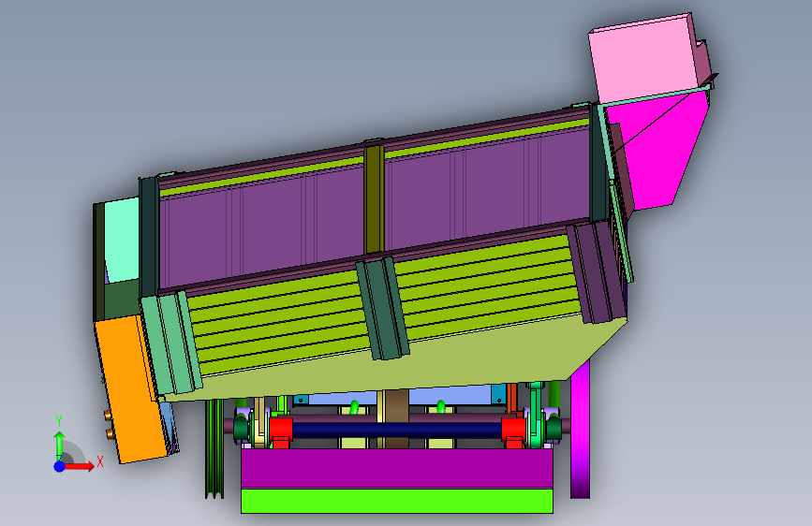Select the left red bearing block
Image resolution: width=812 pixels, height=526 pixels.
pos(281,430)
